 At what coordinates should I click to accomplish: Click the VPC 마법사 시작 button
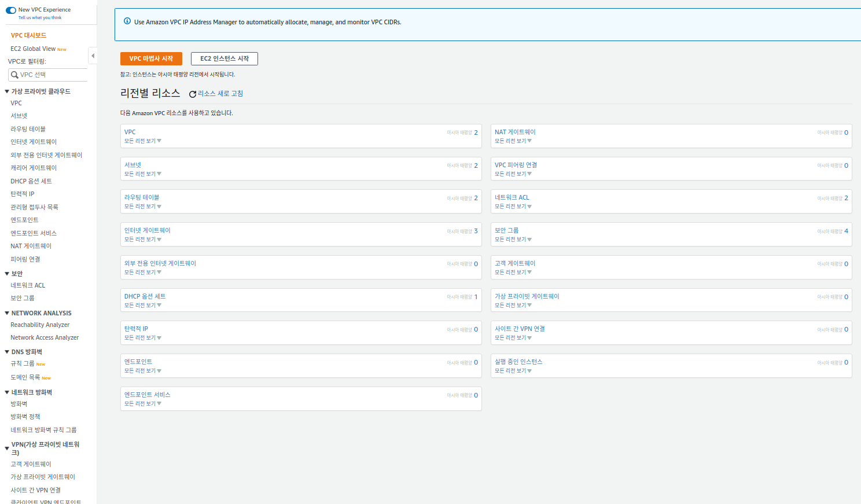pos(151,58)
